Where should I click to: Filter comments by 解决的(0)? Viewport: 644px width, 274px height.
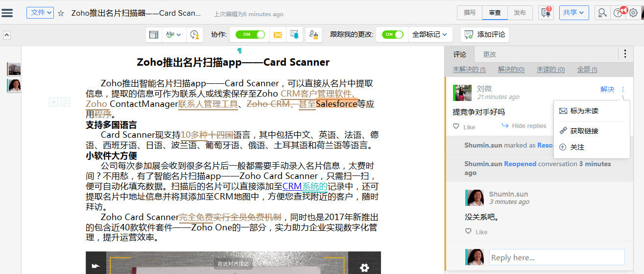pos(511,70)
